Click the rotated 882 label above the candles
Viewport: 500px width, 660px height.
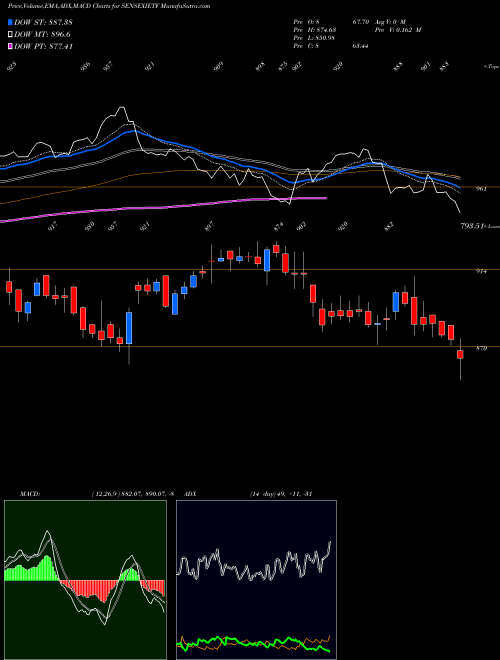click(x=389, y=226)
